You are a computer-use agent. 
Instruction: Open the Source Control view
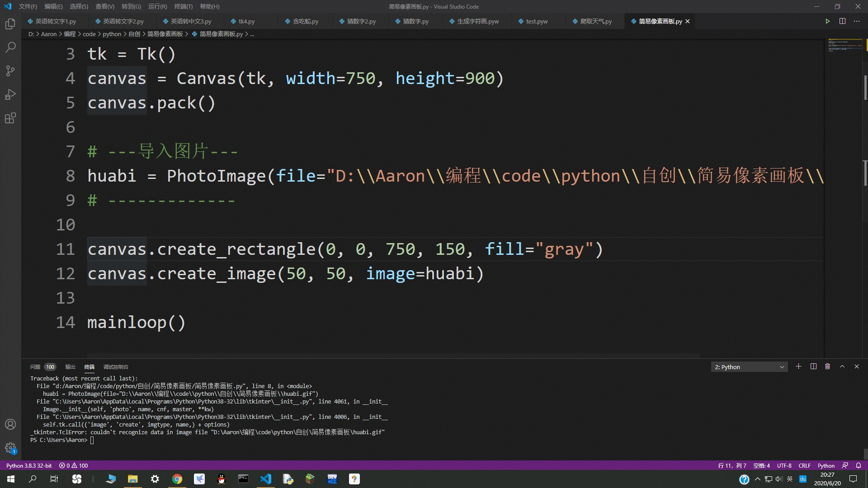click(10, 70)
